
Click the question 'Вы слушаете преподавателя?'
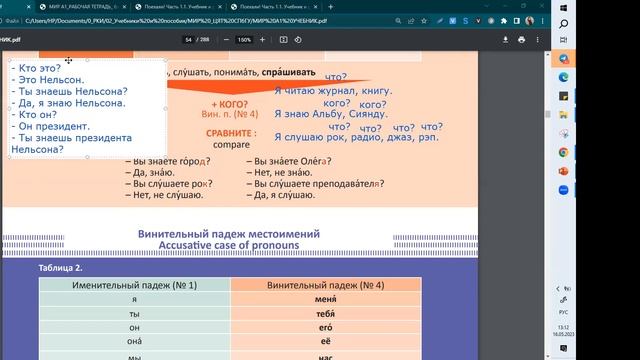(315, 184)
